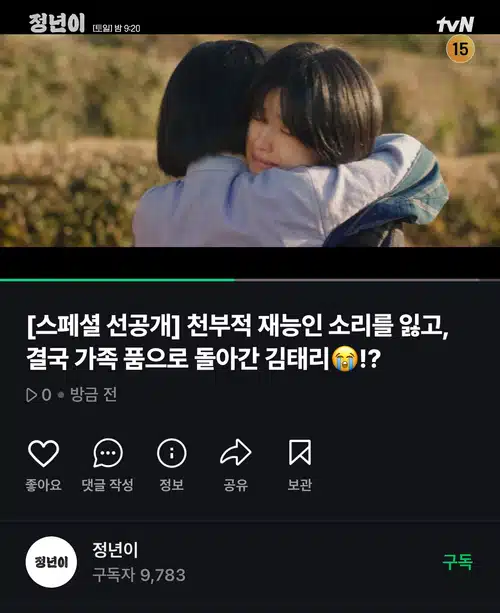Click the 정년이 channel avatar
Image resolution: width=500 pixels, height=613 pixels.
click(51, 562)
